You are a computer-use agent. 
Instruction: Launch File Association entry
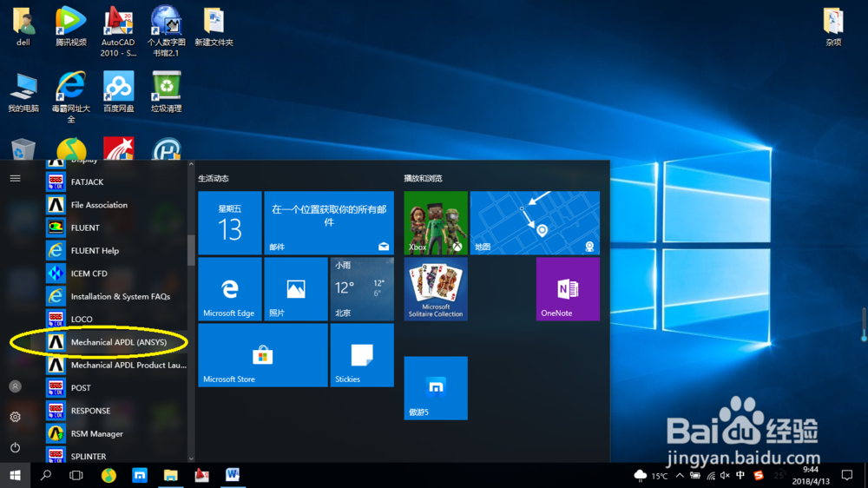[116, 205]
